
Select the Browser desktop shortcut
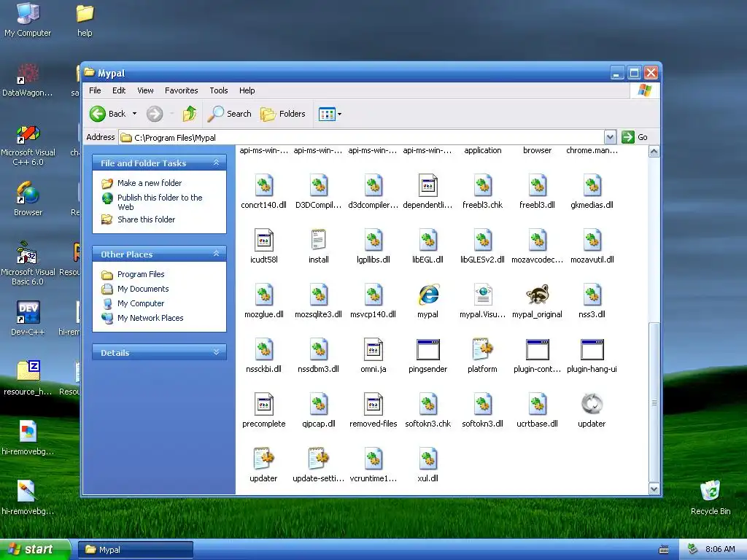(28, 199)
